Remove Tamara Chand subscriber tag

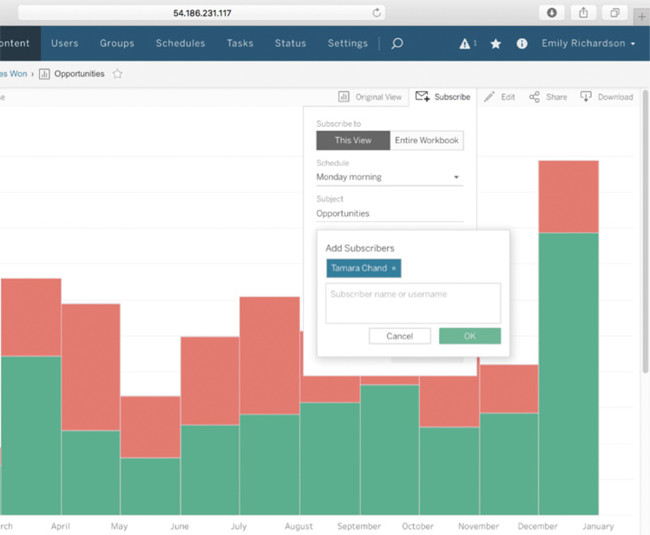[394, 268]
